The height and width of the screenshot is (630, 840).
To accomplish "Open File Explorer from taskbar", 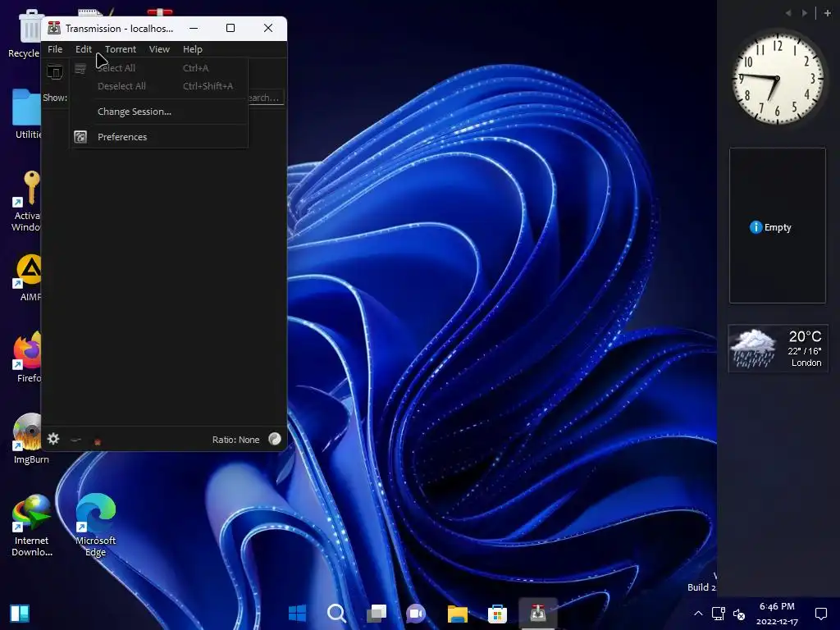I will click(458, 613).
